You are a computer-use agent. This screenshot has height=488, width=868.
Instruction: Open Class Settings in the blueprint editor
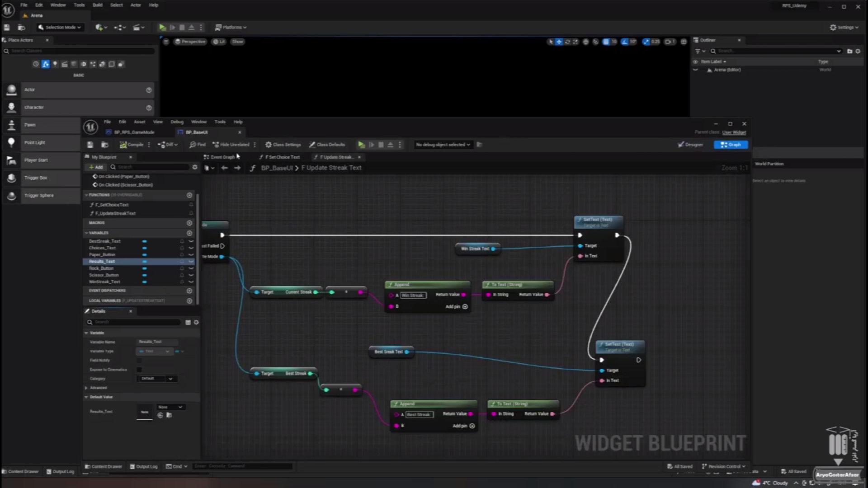[x=283, y=145]
